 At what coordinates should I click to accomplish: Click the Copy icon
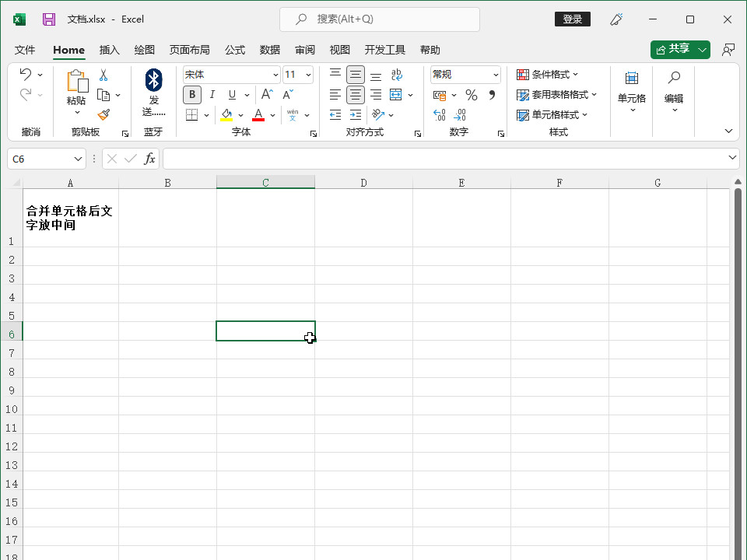103,95
